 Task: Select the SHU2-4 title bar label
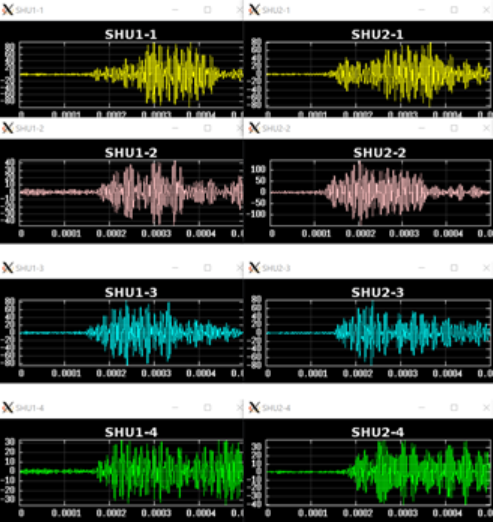276,408
